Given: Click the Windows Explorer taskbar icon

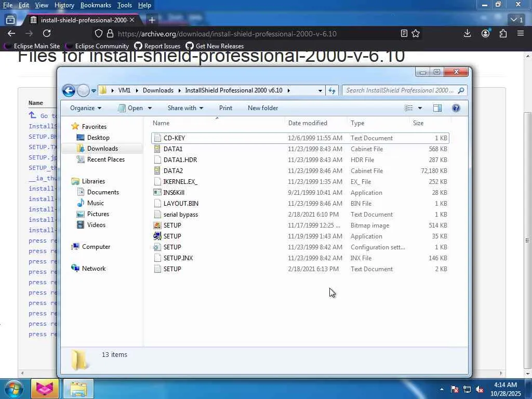Looking at the screenshot, I should (x=78, y=389).
